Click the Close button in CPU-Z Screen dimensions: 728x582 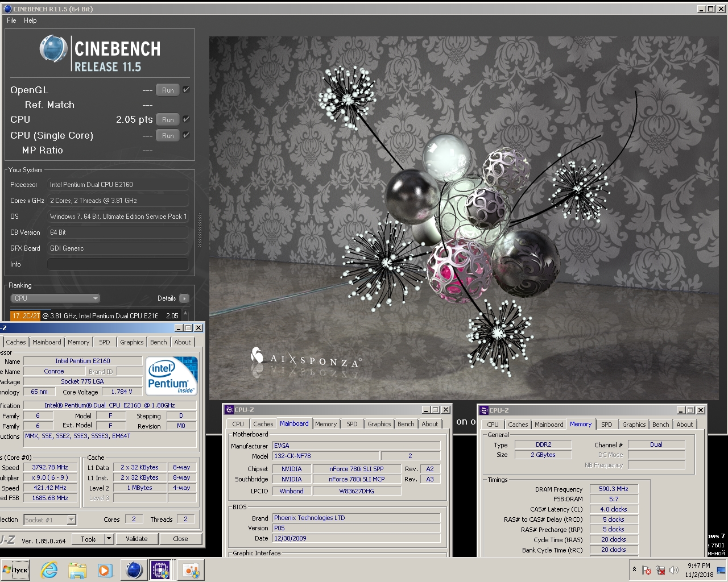[x=180, y=539]
